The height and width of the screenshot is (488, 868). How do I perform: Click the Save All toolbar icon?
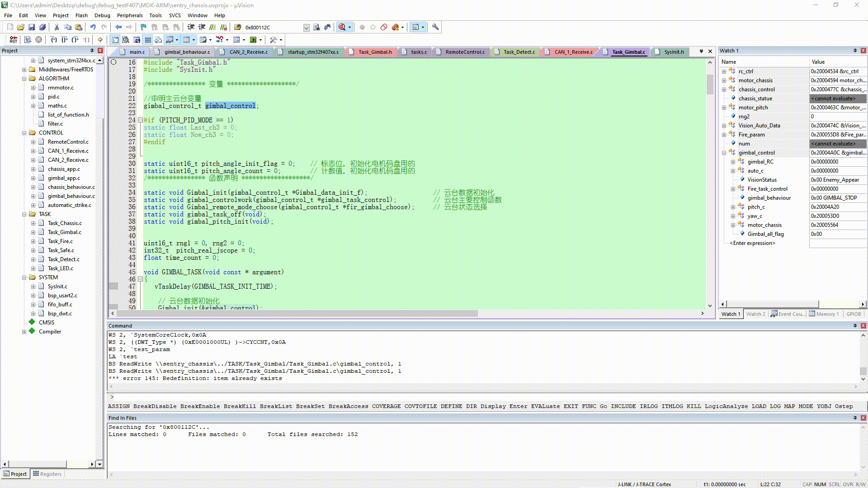coord(42,27)
